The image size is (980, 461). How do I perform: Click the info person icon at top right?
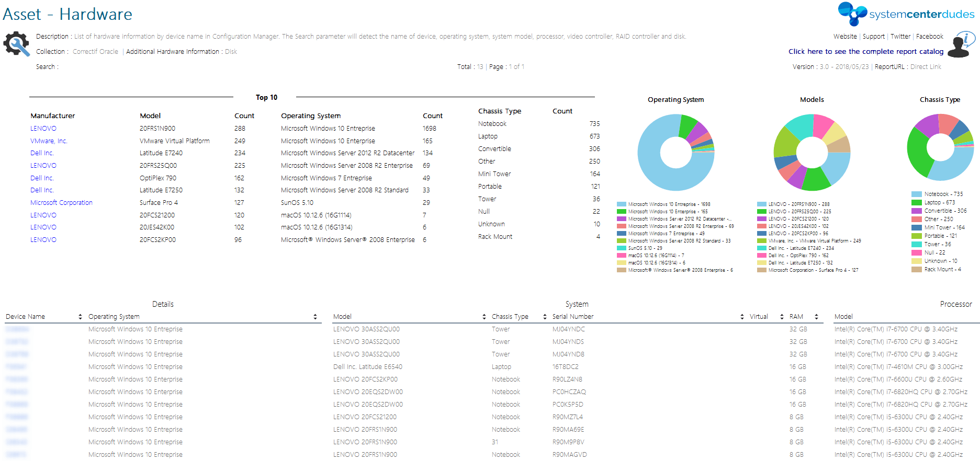pyautogui.click(x=962, y=44)
